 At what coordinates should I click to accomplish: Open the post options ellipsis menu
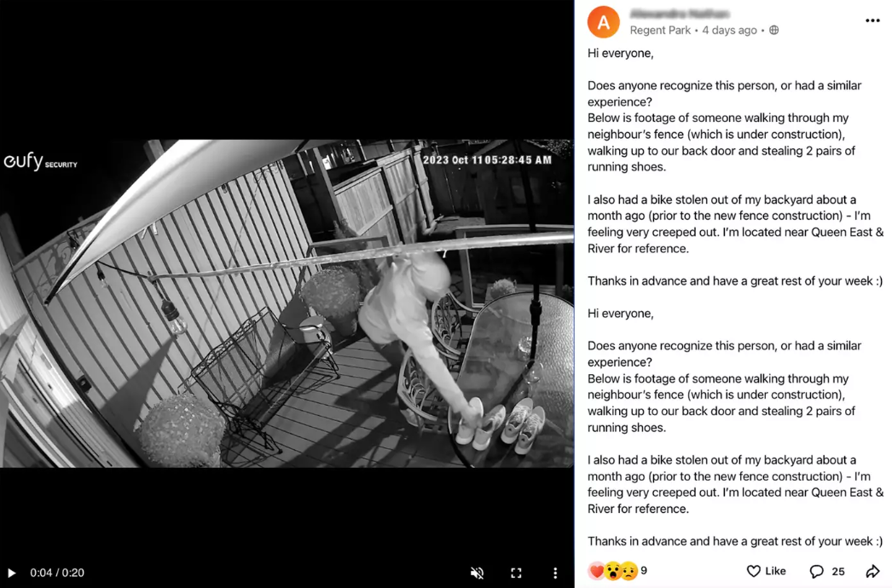(872, 20)
